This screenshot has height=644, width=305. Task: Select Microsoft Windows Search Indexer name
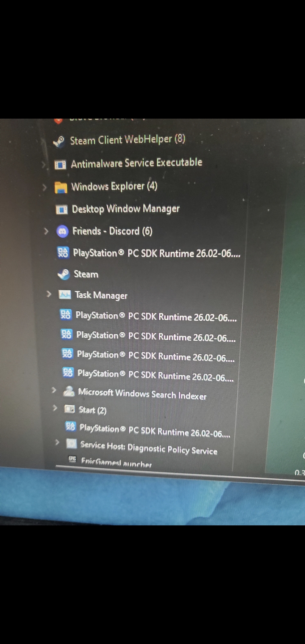coord(142,394)
